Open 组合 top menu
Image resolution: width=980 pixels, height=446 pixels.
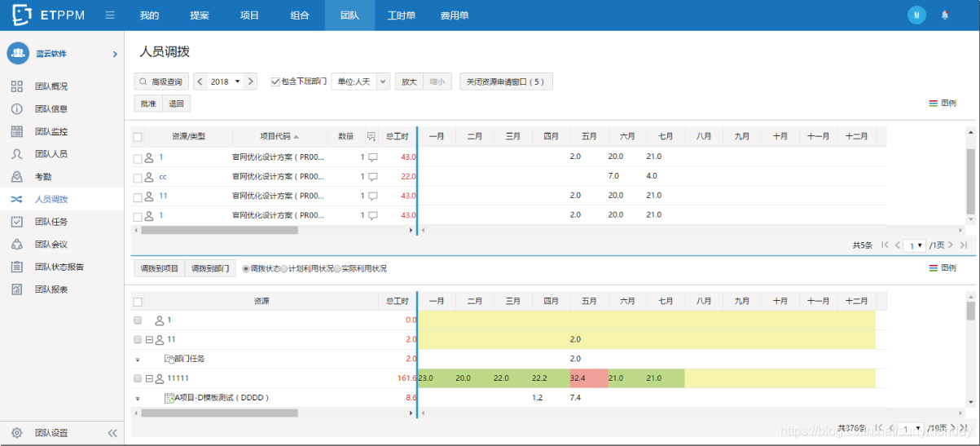pos(299,15)
